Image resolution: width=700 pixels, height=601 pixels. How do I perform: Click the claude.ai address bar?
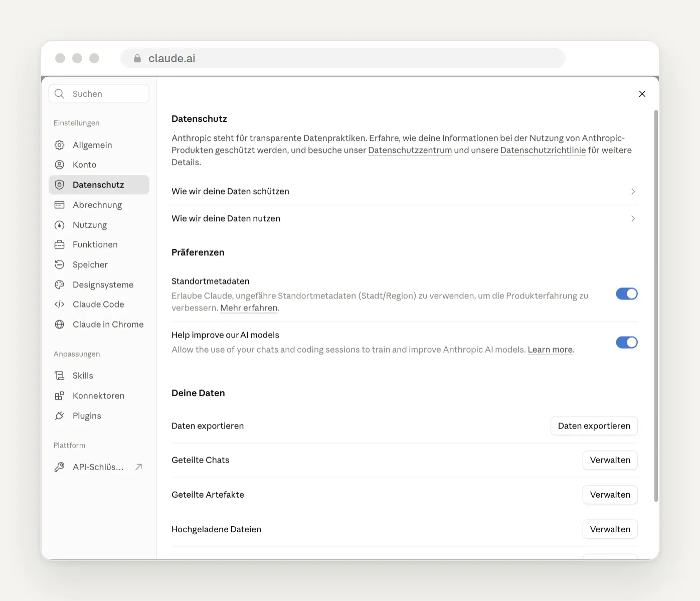343,58
